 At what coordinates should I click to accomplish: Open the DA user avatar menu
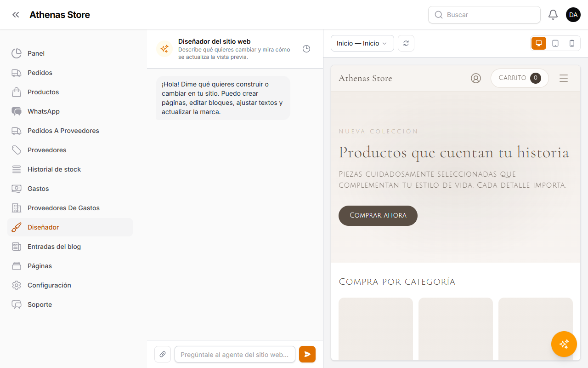point(573,15)
